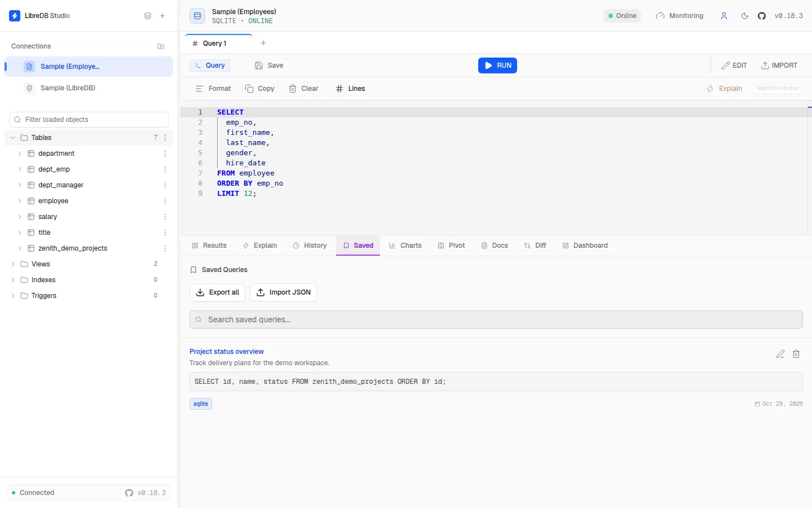Expand the department table node
Viewport: 812px width, 508px height.
click(x=20, y=154)
